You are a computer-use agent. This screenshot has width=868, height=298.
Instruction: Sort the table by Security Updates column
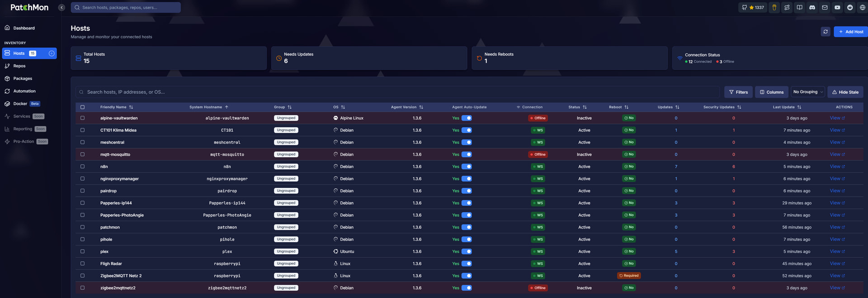722,107
